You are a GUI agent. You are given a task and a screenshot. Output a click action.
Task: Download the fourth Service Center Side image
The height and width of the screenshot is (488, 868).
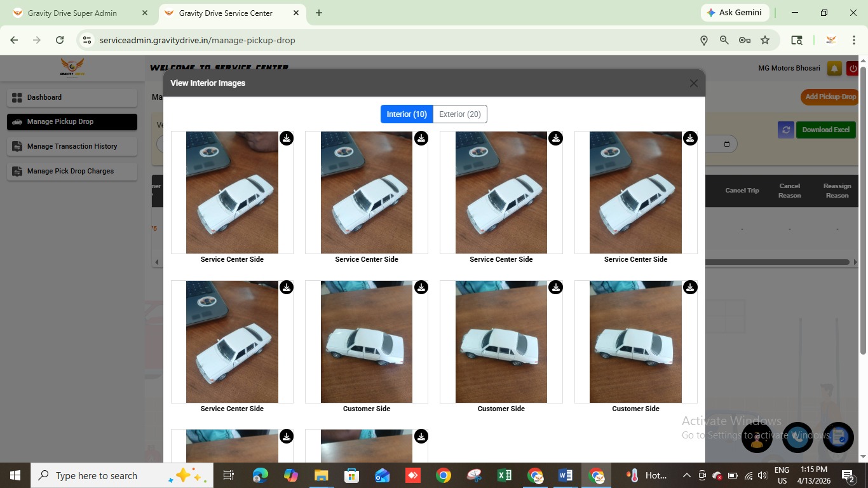[690, 139]
